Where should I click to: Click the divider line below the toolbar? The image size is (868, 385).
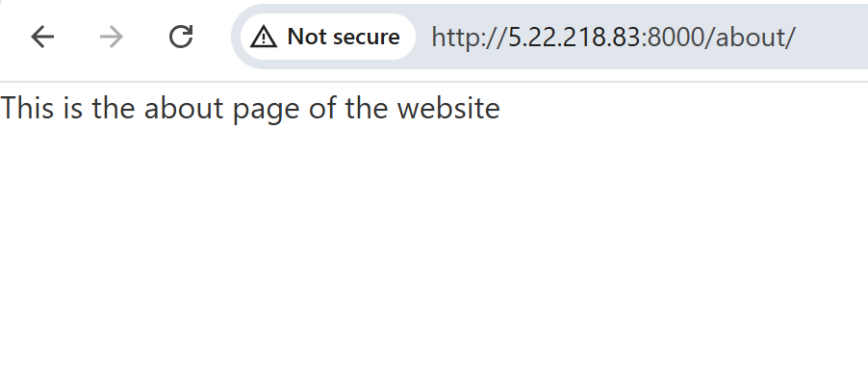(x=434, y=82)
